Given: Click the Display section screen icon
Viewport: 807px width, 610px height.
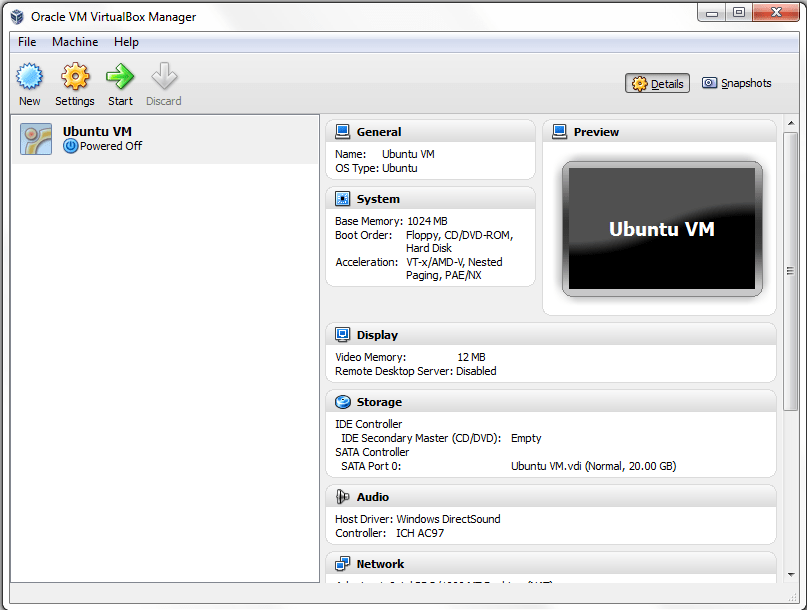Looking at the screenshot, I should [342, 335].
